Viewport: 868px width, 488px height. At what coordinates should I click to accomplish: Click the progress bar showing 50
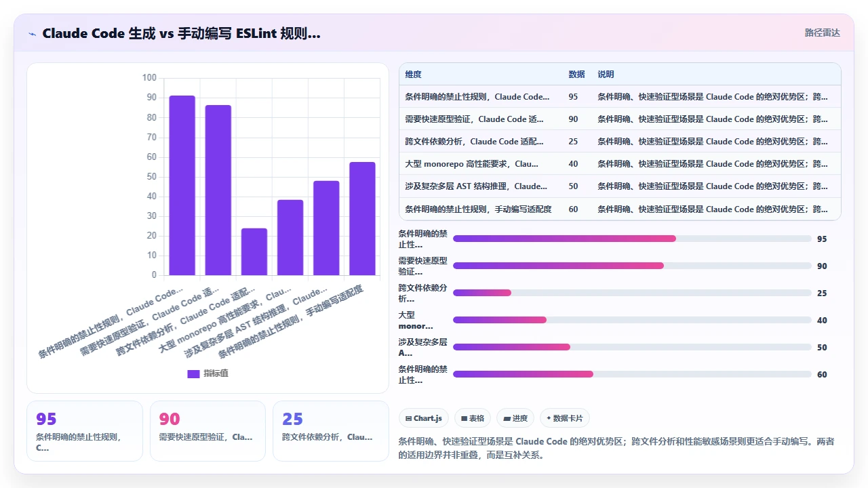click(632, 347)
